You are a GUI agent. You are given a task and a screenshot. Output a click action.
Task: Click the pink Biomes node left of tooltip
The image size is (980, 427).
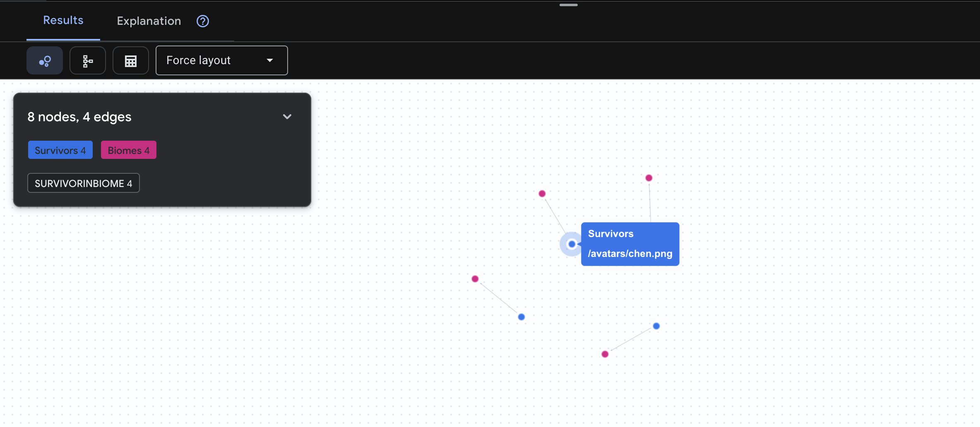click(x=542, y=194)
